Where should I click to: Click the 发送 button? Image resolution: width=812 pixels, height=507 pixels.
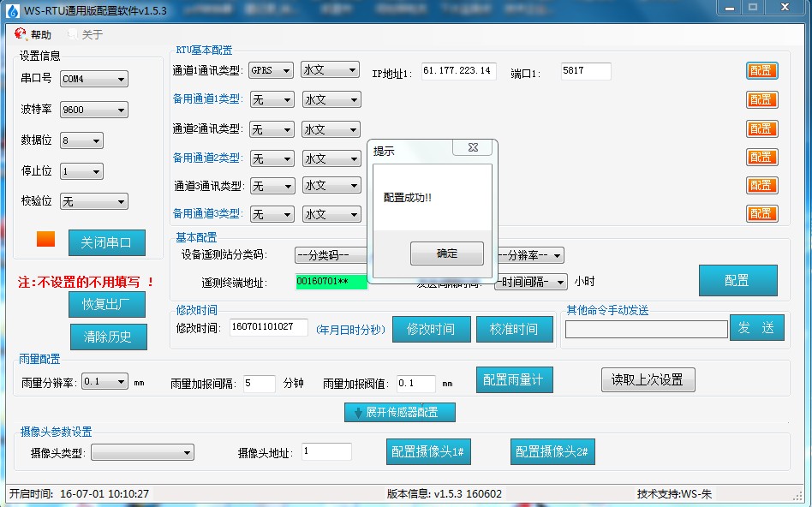[756, 327]
